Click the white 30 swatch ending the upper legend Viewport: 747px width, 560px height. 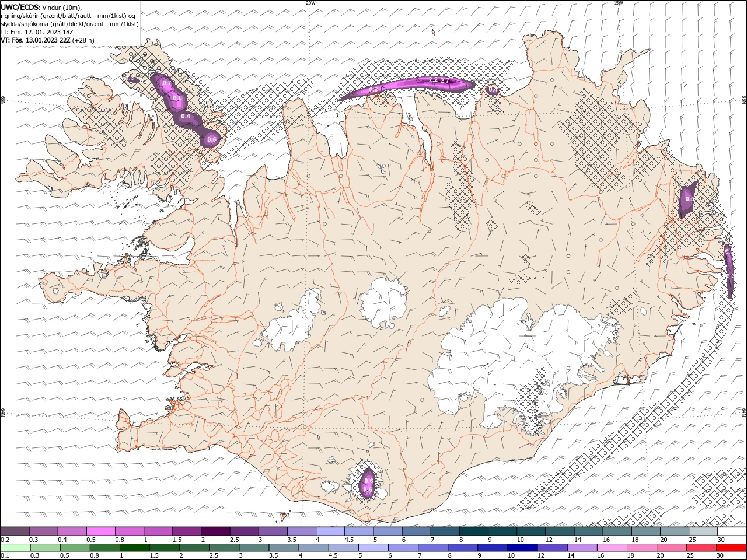click(x=732, y=531)
